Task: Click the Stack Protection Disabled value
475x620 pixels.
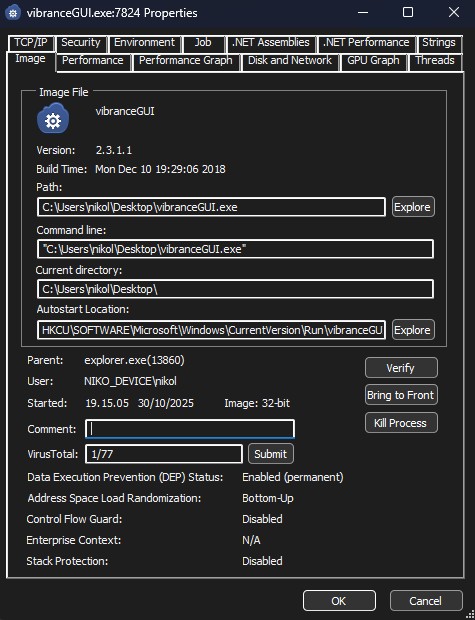Action: (262, 561)
